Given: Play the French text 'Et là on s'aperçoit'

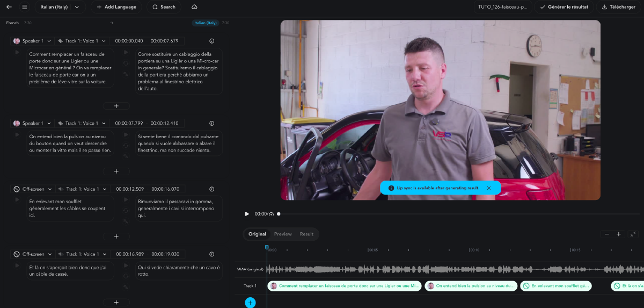Looking at the screenshot, I should (17, 266).
